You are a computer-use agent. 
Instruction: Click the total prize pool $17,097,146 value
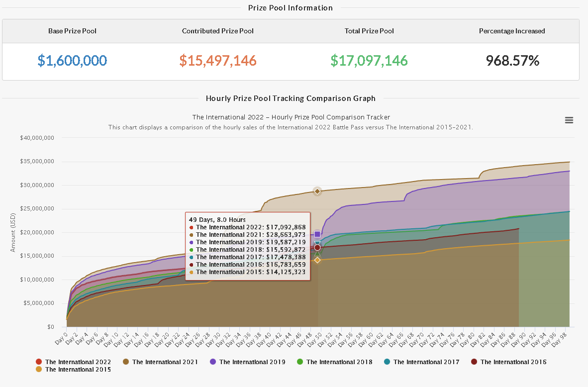[x=369, y=60]
